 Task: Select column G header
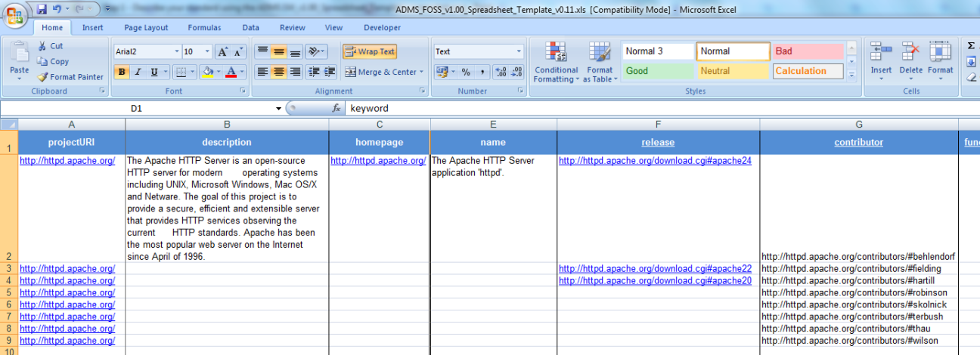point(859,124)
